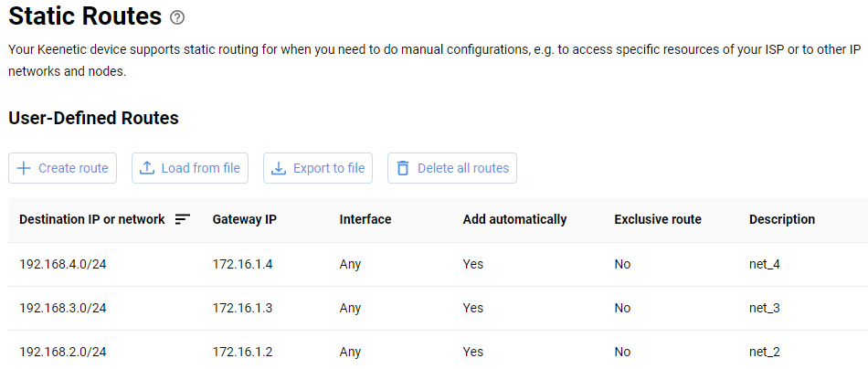This screenshot has height=369, width=868.
Task: Click the Exclusive route column header
Action: click(658, 219)
